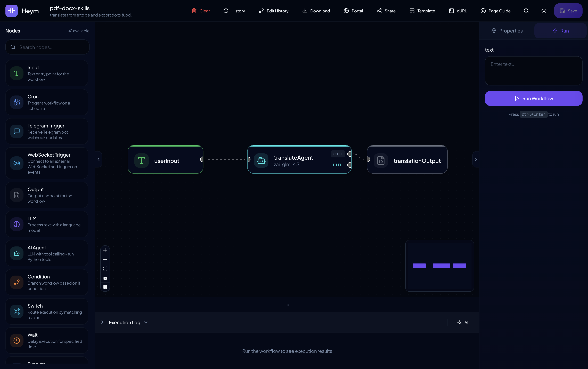Open the search icon in the top bar
The width and height of the screenshot is (588, 369).
[x=526, y=11]
